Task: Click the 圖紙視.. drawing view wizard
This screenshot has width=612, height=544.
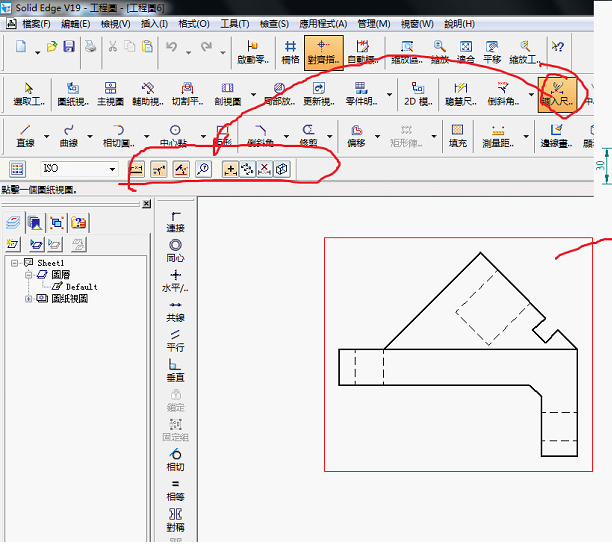Action: click(x=73, y=94)
